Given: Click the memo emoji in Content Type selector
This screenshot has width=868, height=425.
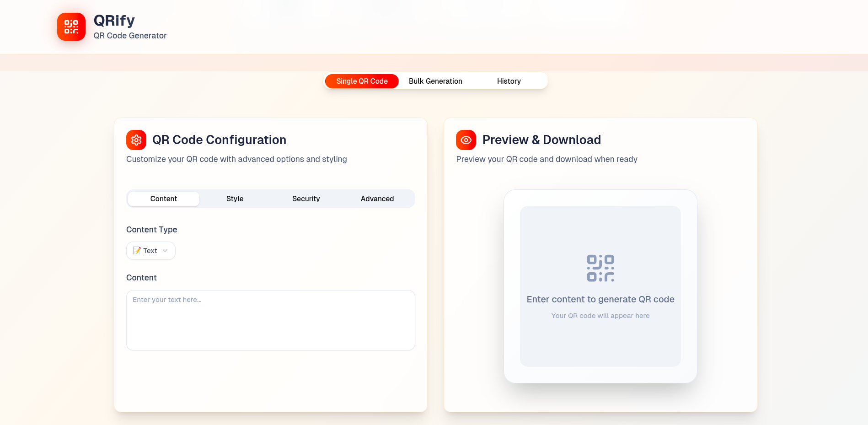Looking at the screenshot, I should [x=137, y=251].
